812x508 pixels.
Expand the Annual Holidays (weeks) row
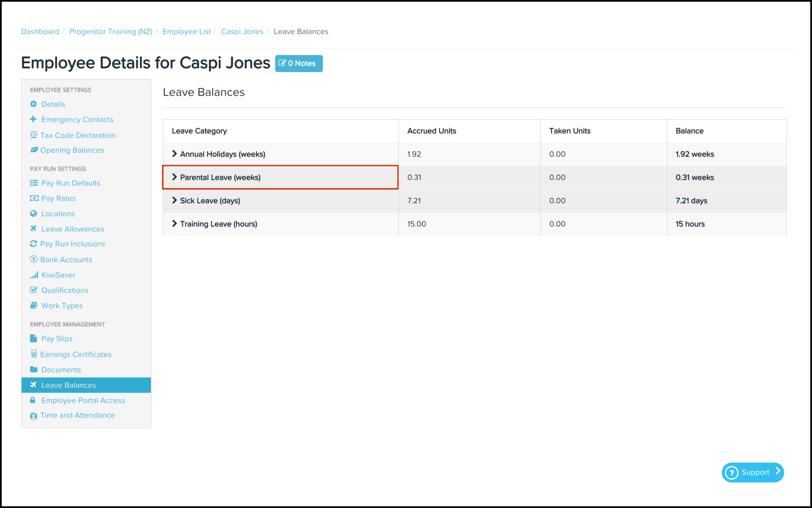(174, 154)
